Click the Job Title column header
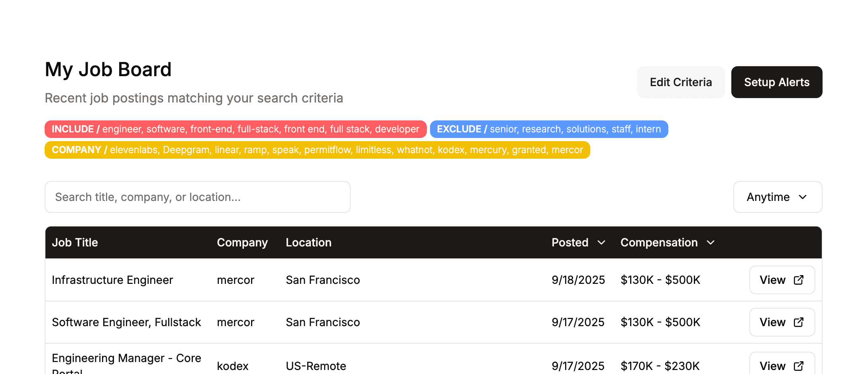 pyautogui.click(x=75, y=242)
